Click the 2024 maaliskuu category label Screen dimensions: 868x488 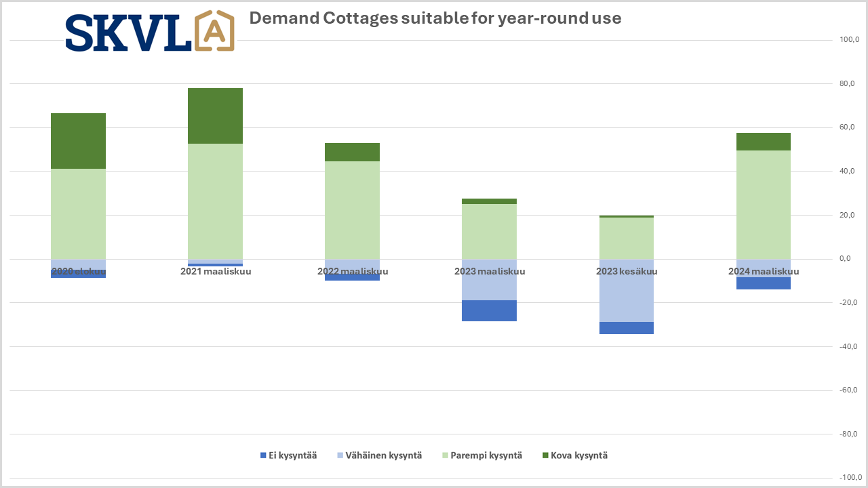pyautogui.click(x=764, y=272)
